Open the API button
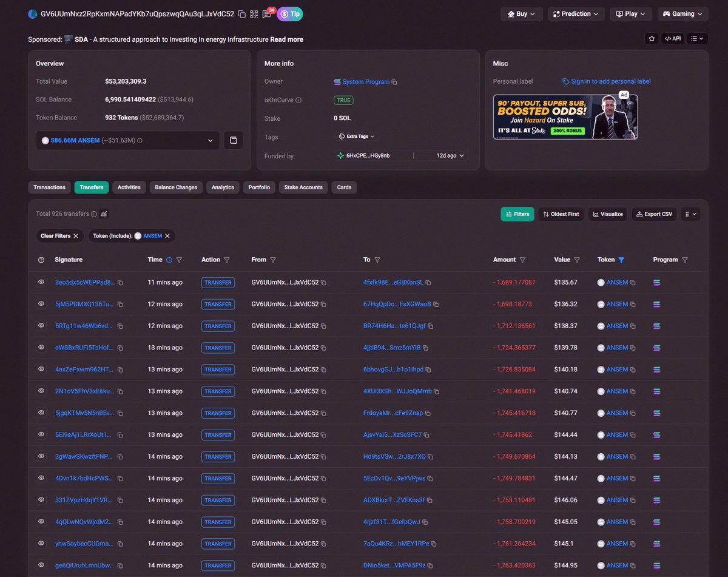 [x=673, y=38]
